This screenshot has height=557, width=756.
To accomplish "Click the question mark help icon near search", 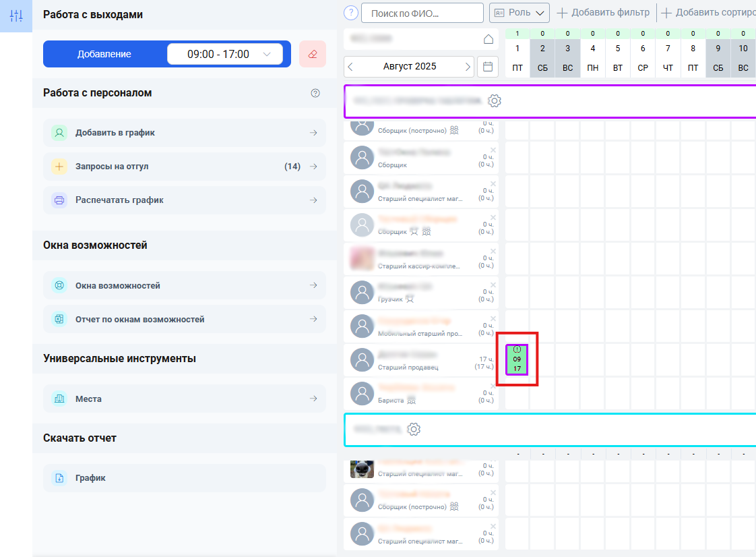I will [x=351, y=13].
